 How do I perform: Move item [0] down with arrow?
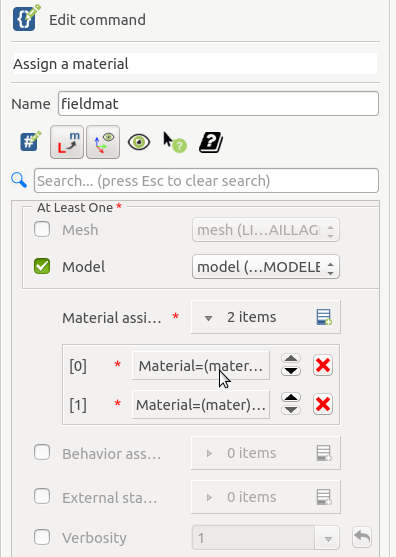pyautogui.click(x=291, y=371)
